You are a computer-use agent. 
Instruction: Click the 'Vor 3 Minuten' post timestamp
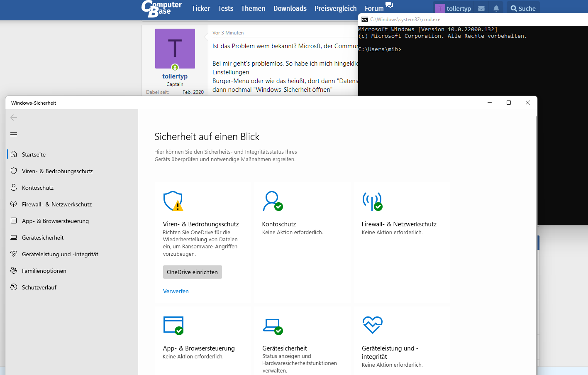point(228,33)
